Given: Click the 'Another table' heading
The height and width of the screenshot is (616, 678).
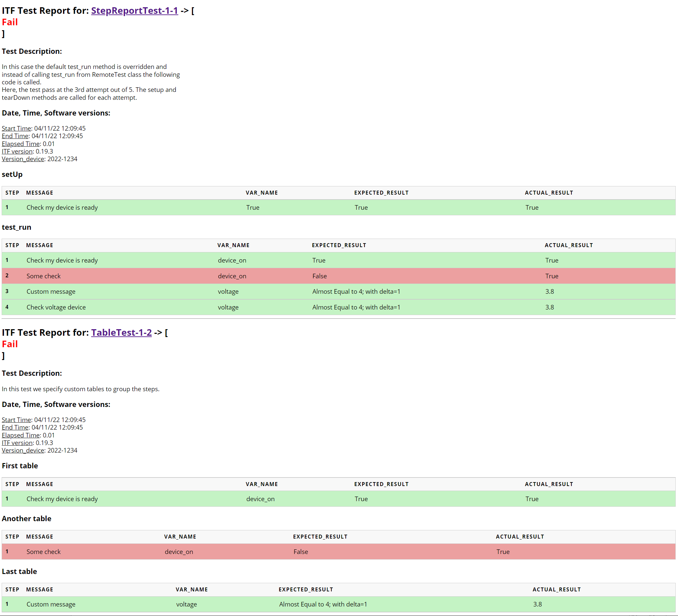Looking at the screenshot, I should (27, 519).
